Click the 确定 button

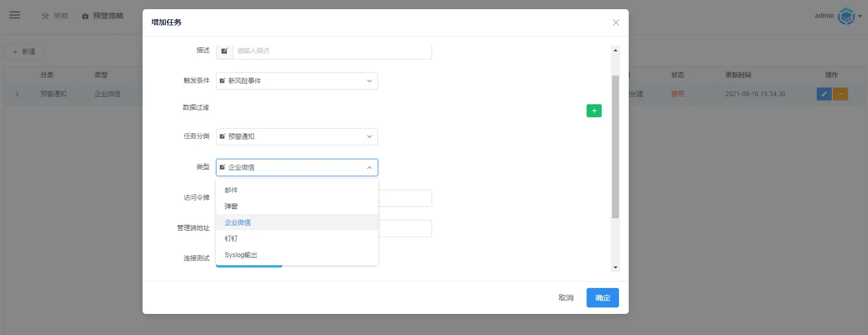pos(603,298)
